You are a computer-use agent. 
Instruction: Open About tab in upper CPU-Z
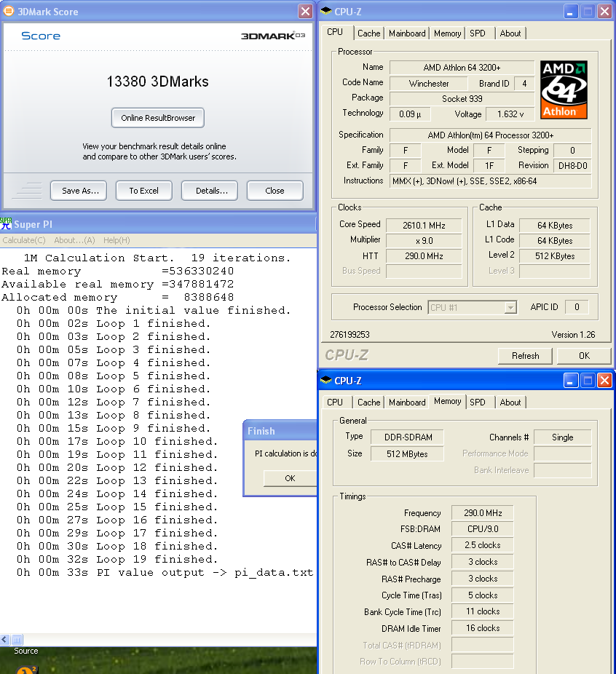coord(510,33)
